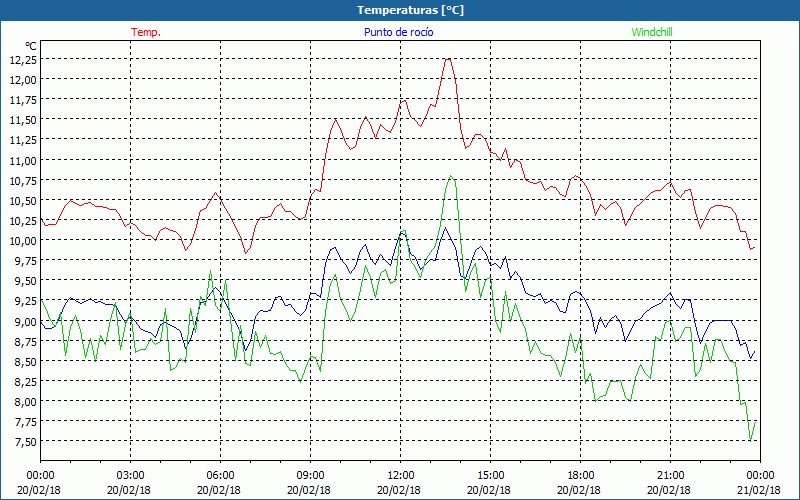The width and height of the screenshot is (800, 500).
Task: Click the 8,50 y-axis value
Action: pos(26,361)
